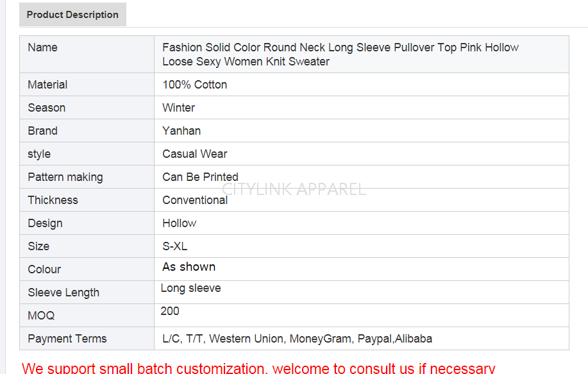The height and width of the screenshot is (374, 588).
Task: Click the product name text about Knit Sweater
Action: [340, 55]
